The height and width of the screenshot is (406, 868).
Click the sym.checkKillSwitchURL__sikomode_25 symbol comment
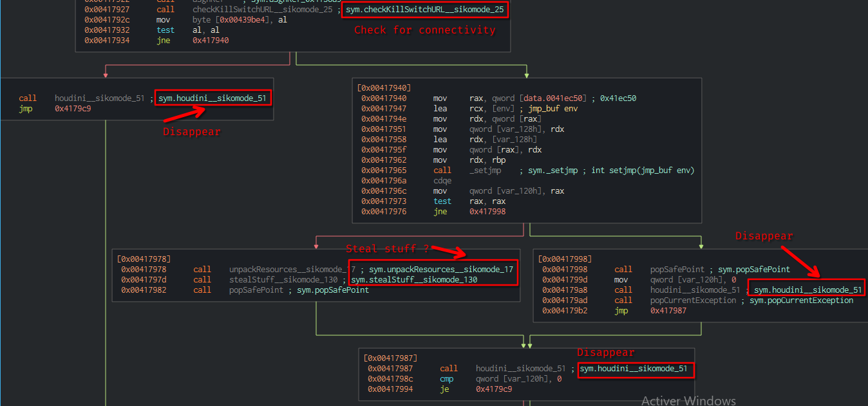coord(426,10)
